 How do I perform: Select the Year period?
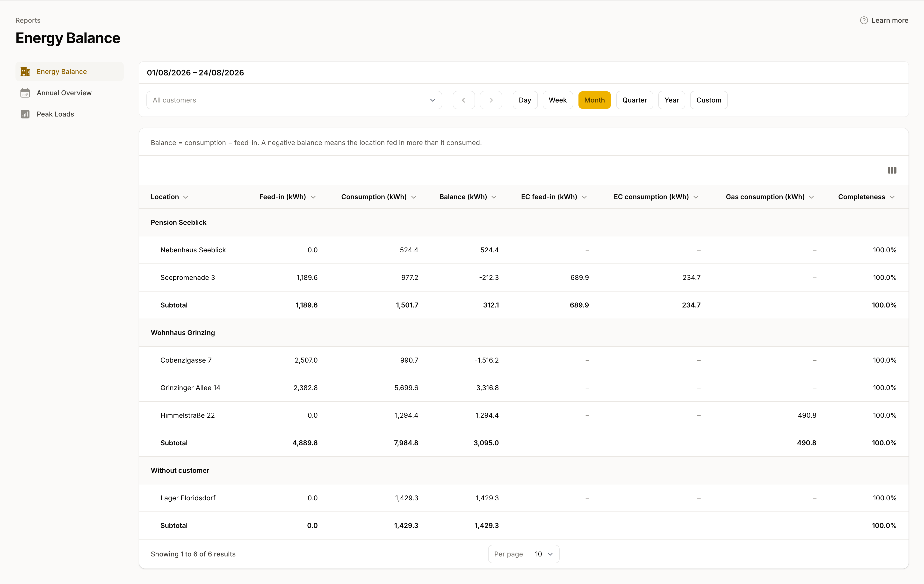click(x=671, y=100)
